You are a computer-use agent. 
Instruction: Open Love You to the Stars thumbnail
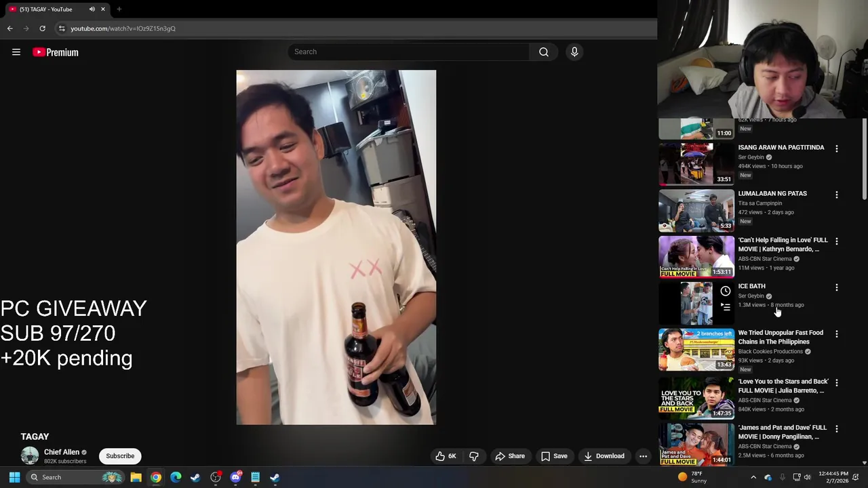696,399
